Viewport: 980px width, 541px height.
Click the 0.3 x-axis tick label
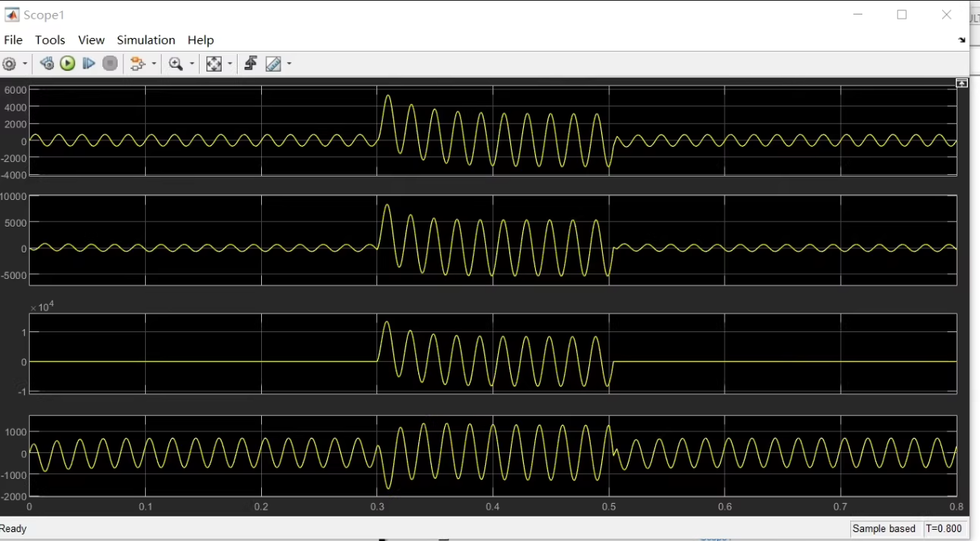coord(377,507)
